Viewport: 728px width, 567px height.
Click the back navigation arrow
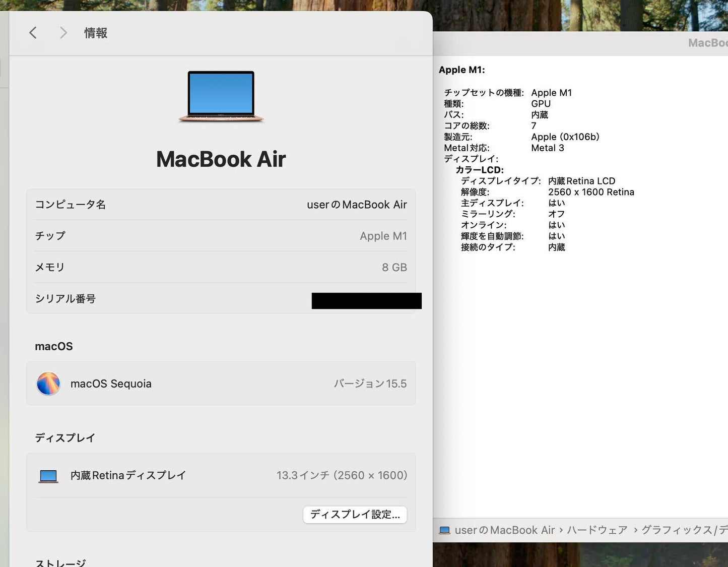point(33,32)
